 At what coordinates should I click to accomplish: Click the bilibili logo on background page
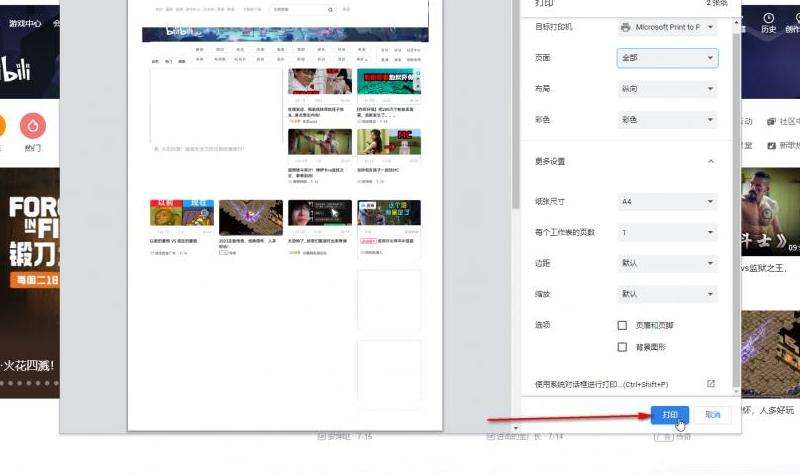click(x=15, y=70)
